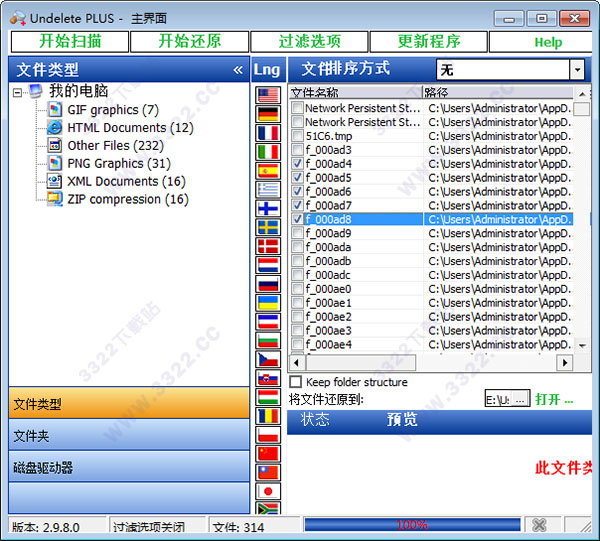Click the horizontal scroll left arrow

297,362
